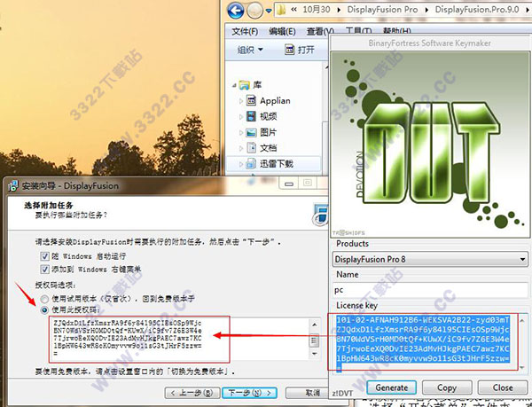Click license textbox scrollbar up arrow

(x=315, y=325)
